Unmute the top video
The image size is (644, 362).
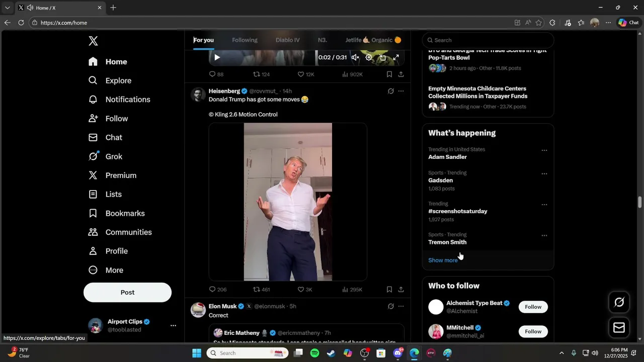pyautogui.click(x=355, y=57)
